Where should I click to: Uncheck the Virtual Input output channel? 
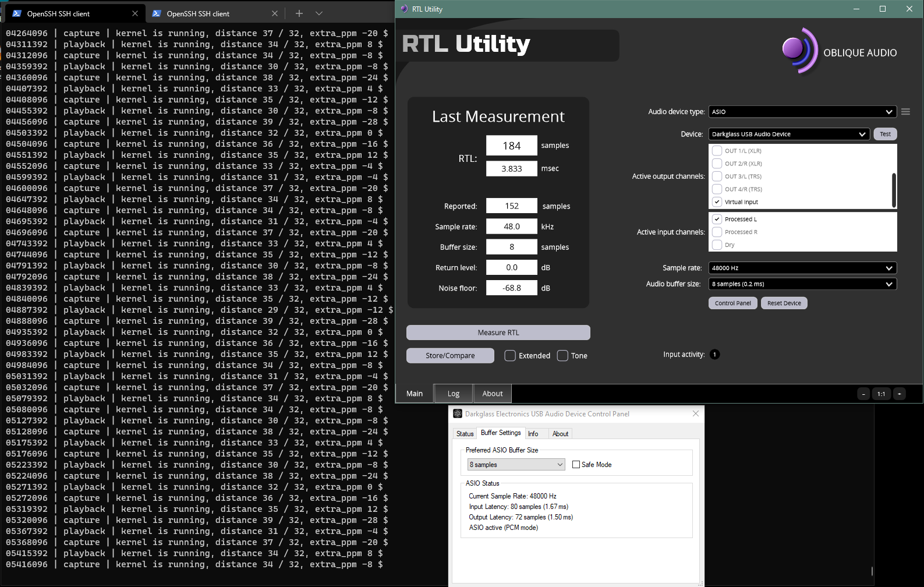click(717, 202)
